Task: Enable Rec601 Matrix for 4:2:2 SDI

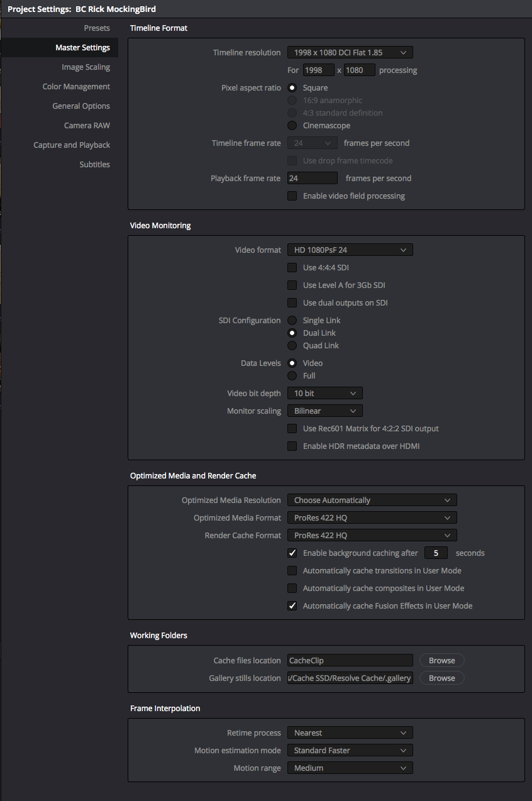Action: (292, 429)
